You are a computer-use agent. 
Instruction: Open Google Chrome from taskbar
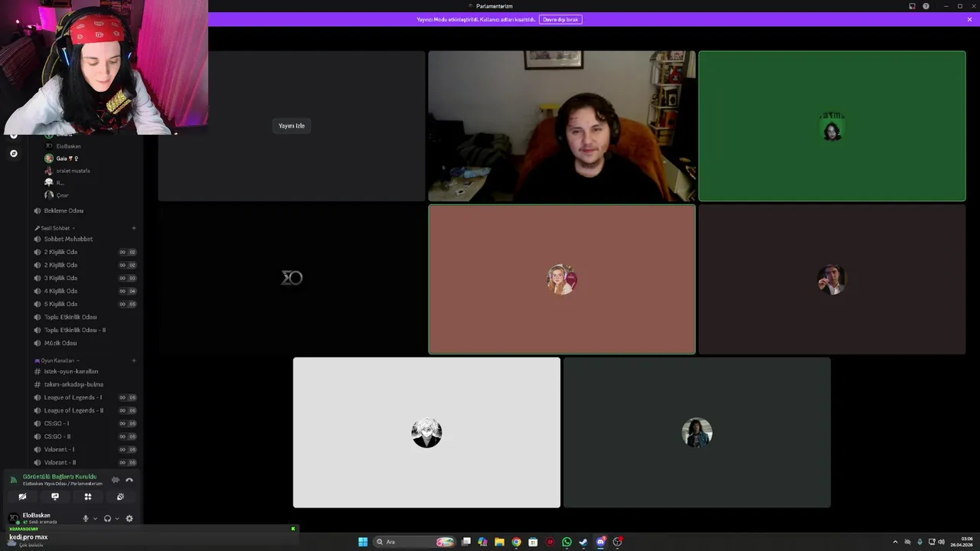coord(516,542)
